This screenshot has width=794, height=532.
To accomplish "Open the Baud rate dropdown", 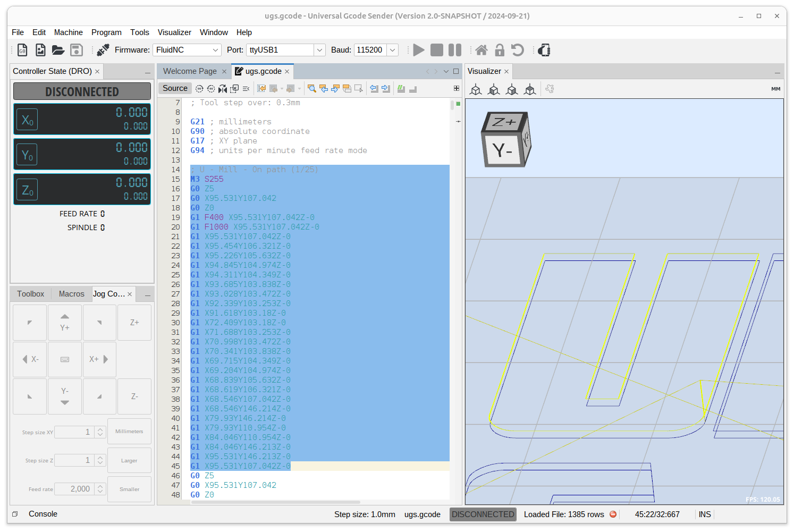I will coord(392,49).
